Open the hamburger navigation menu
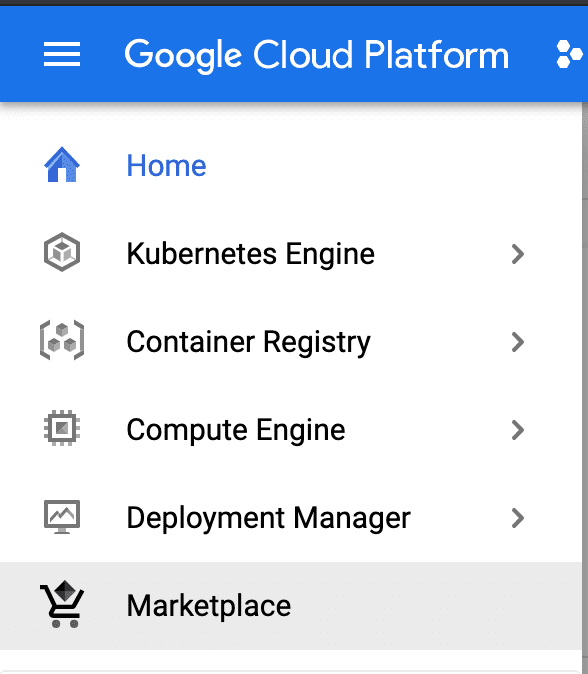 click(62, 54)
